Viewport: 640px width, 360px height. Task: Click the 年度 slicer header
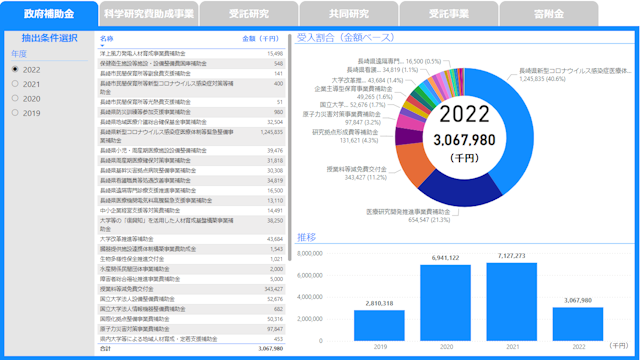19,54
